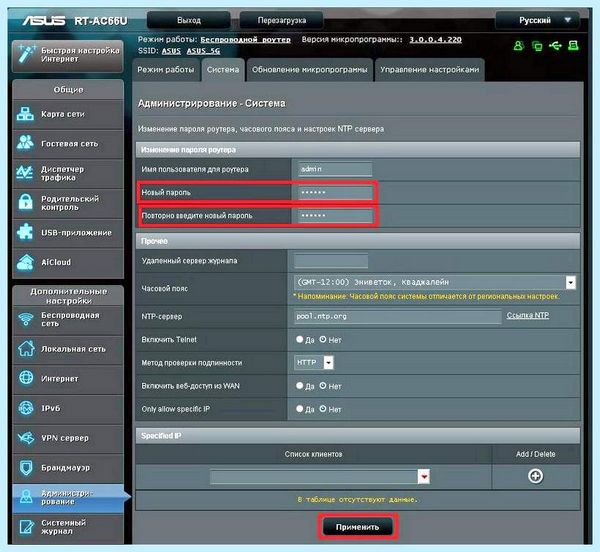Click the Интернет globe icon
The image size is (600, 552).
[26, 378]
